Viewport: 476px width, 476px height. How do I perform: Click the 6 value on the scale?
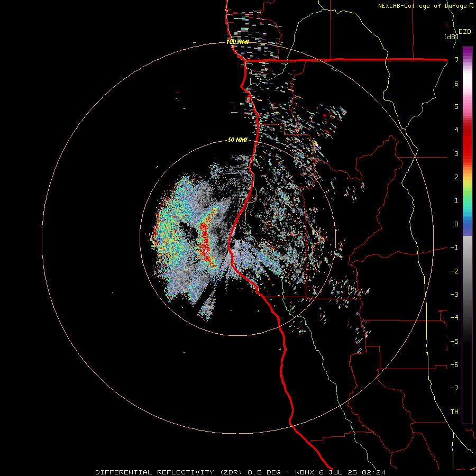click(456, 83)
